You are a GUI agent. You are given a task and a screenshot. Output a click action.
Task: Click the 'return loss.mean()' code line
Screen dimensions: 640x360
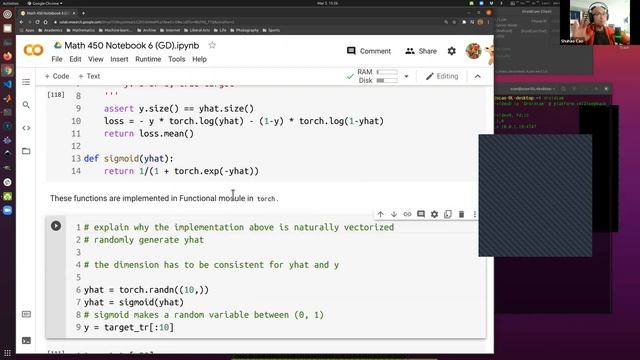tap(149, 134)
